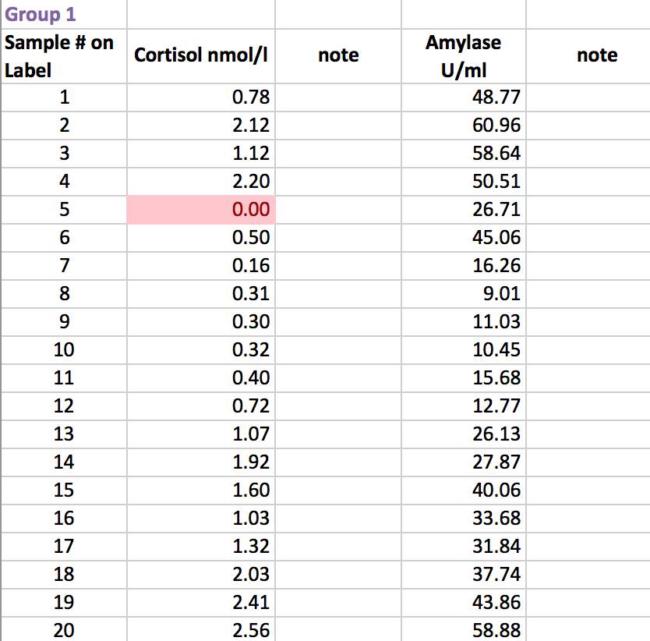Select the 'note' header right of Amylase

click(597, 56)
